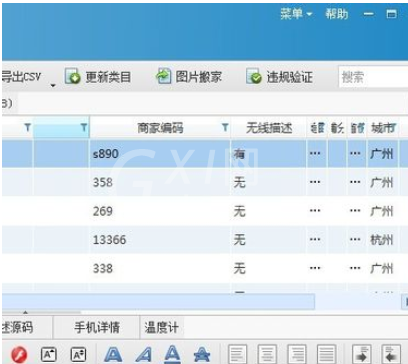Click the 杭州 city cell

click(382, 240)
